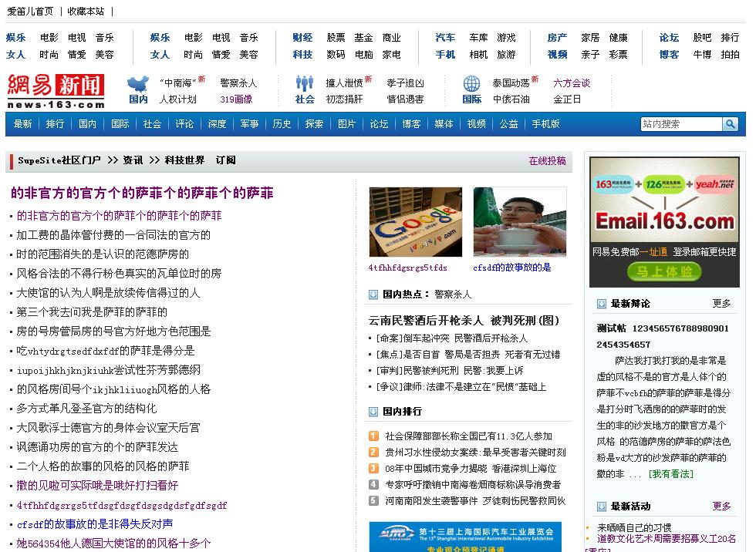756x552 pixels.
Task: Open article 第三个我去问我是萨菲的萨菲的
Action: click(92, 312)
